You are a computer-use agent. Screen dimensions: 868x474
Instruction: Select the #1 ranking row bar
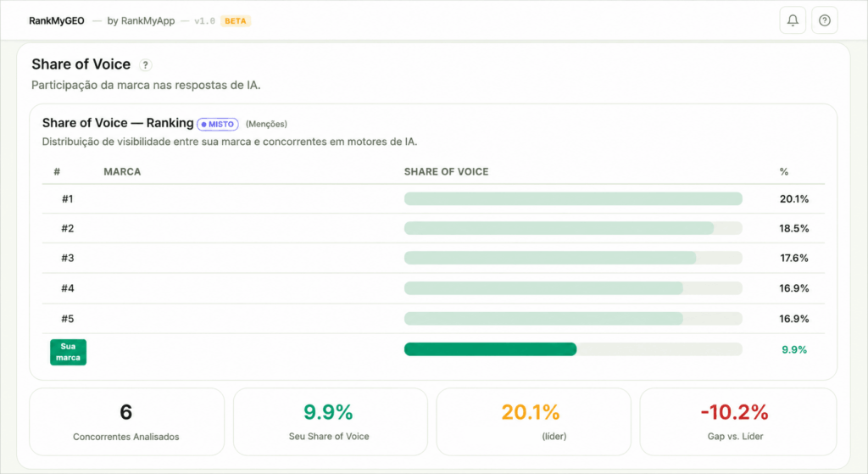tap(573, 198)
